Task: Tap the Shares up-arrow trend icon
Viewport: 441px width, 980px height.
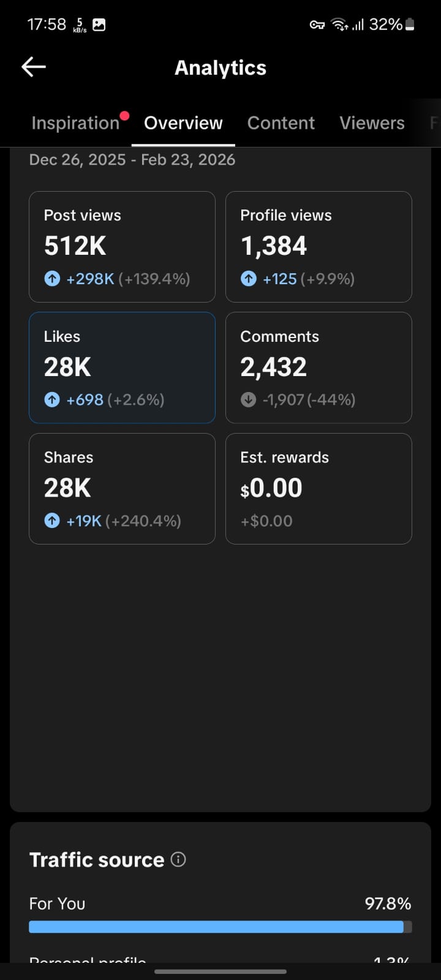Action: coord(52,521)
